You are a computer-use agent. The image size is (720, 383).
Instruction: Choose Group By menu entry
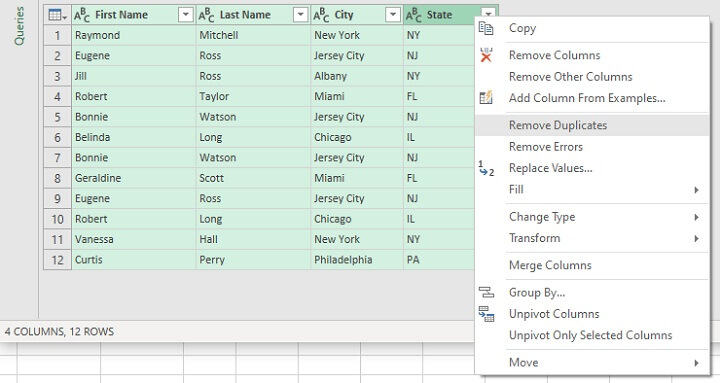[x=592, y=293]
